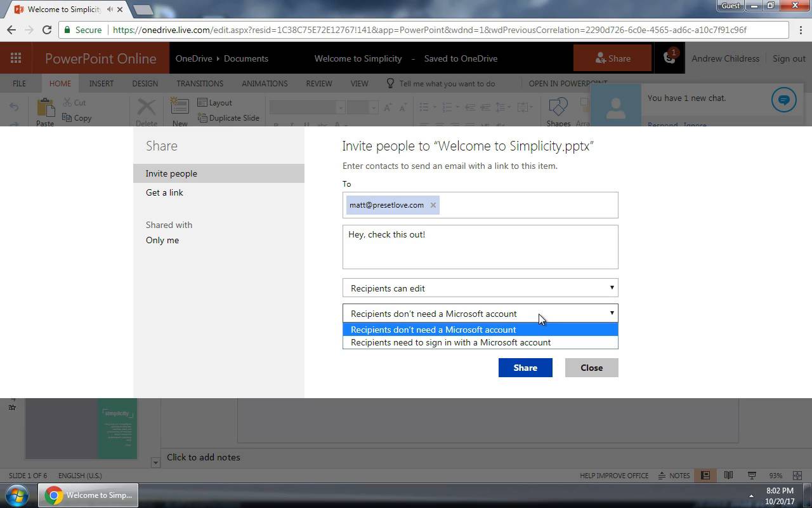Open the Recipients can edit dropdown

(x=480, y=288)
